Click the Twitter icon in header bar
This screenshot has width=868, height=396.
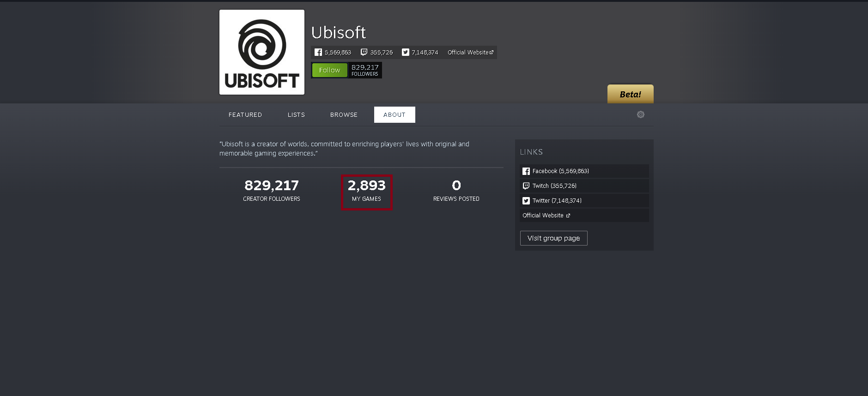[406, 52]
